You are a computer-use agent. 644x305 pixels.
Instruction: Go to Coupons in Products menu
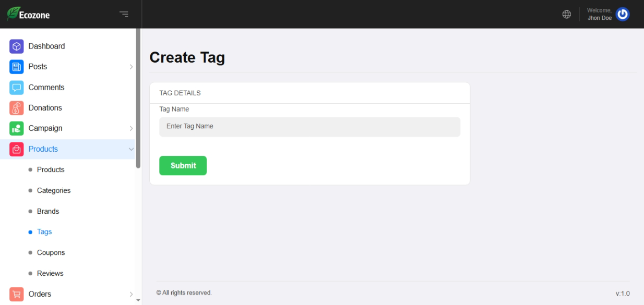click(51, 253)
